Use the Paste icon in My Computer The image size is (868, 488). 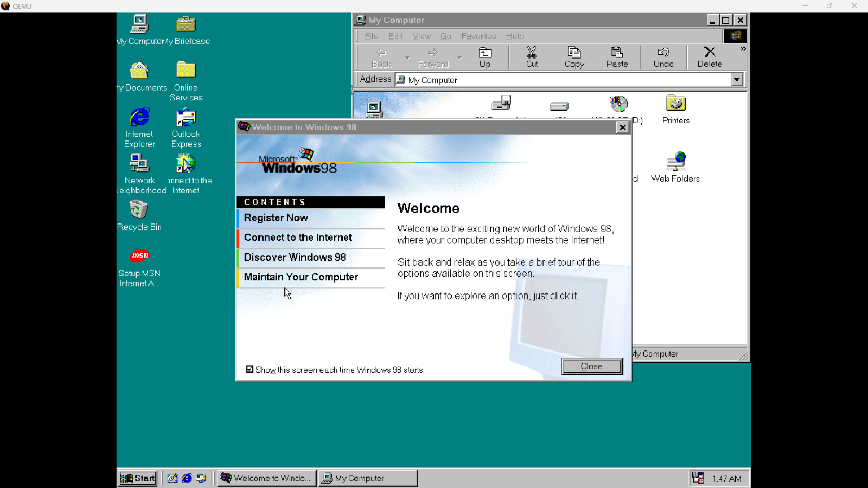pyautogui.click(x=617, y=57)
